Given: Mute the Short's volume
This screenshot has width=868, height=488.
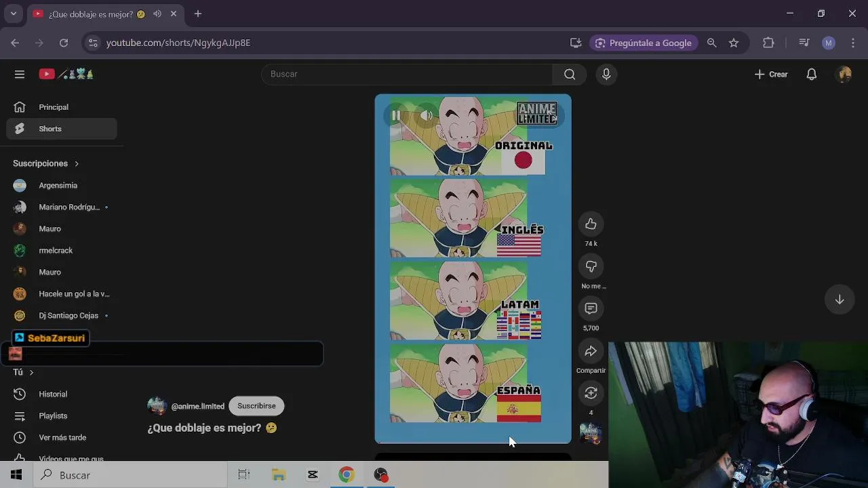Looking at the screenshot, I should [x=426, y=115].
